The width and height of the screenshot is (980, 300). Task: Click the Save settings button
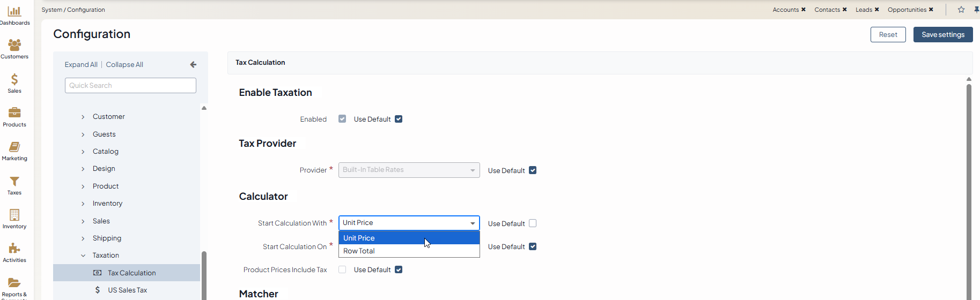(942, 35)
